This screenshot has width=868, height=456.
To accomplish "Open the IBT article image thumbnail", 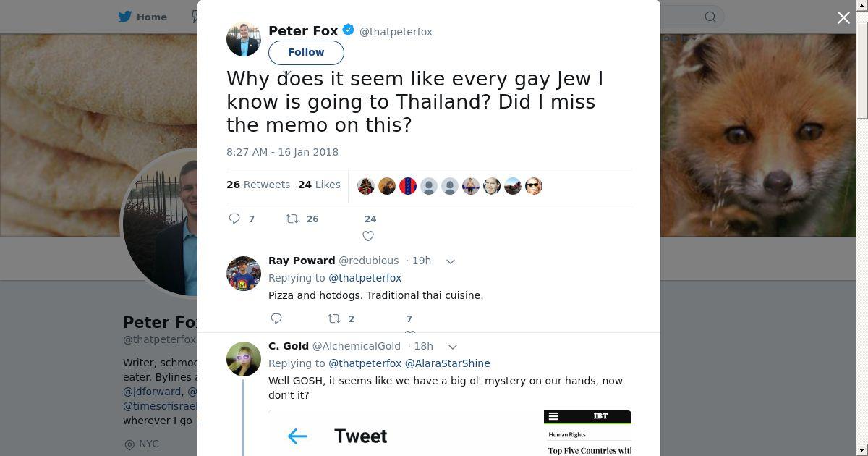I will coord(587,433).
